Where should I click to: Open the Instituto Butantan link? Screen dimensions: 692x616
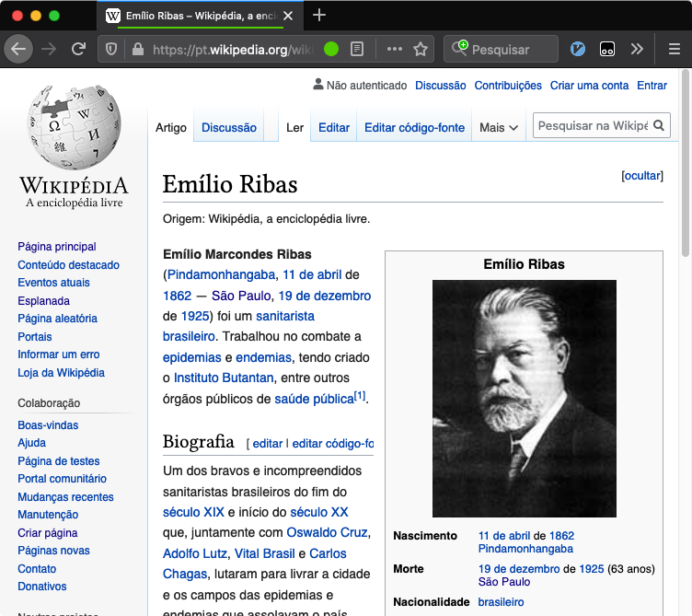click(224, 378)
